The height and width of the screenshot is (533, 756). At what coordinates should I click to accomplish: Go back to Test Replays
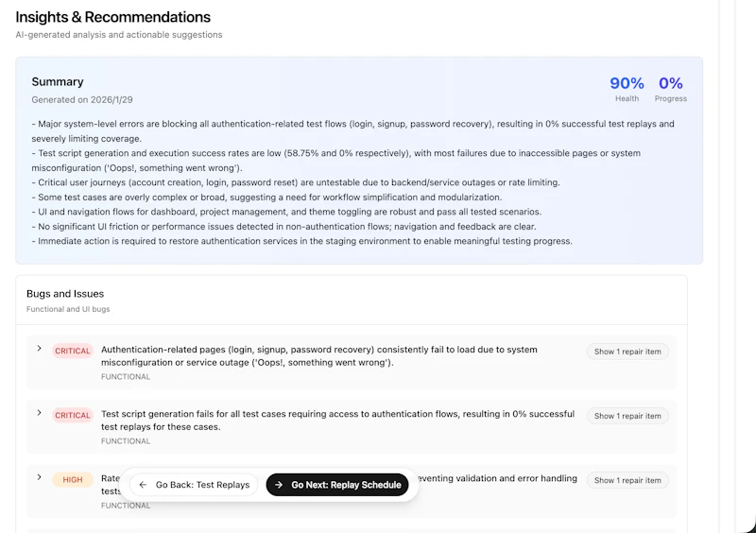[194, 485]
